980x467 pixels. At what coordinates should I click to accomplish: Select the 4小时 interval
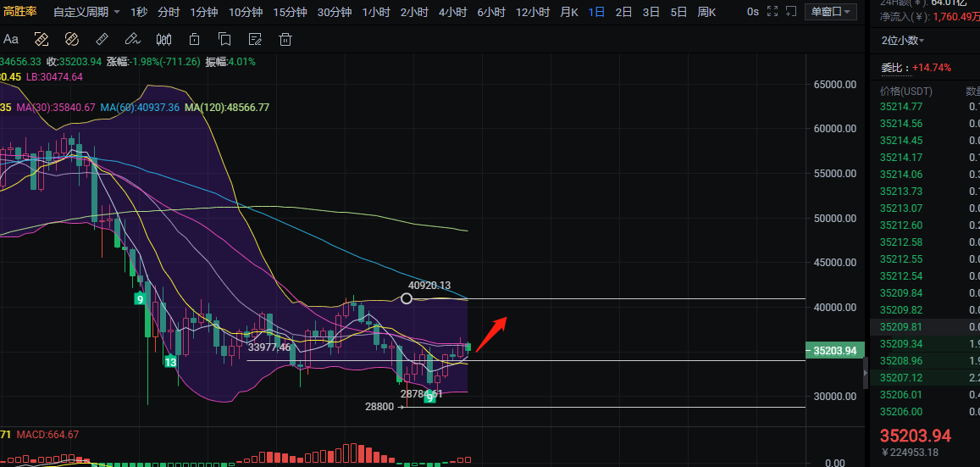452,12
